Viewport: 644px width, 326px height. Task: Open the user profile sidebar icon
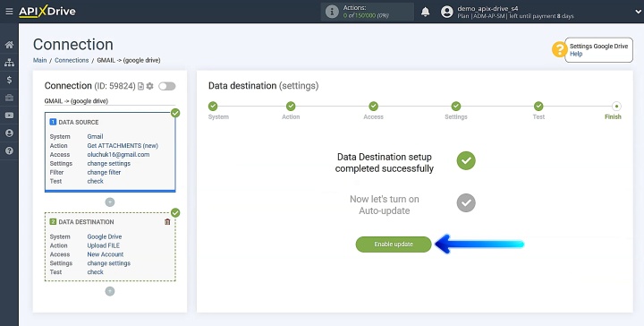(9, 133)
